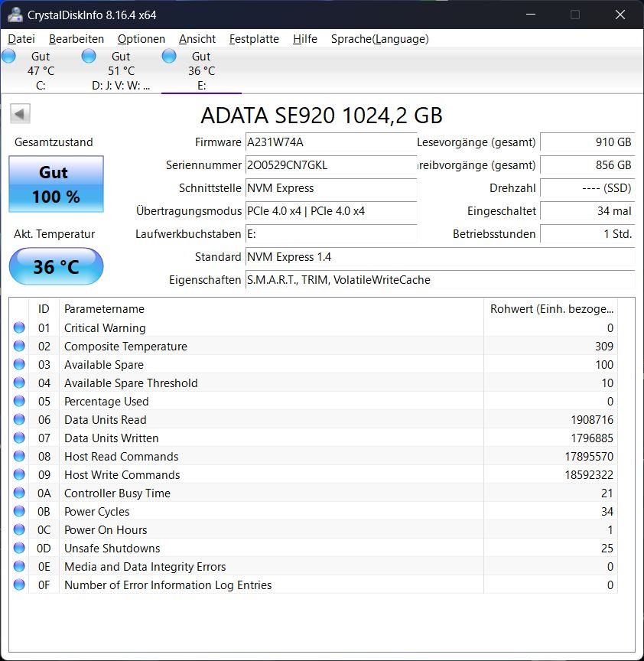Open the Sprache(Language) menu
Viewport: 644px width, 661px height.
click(379, 39)
